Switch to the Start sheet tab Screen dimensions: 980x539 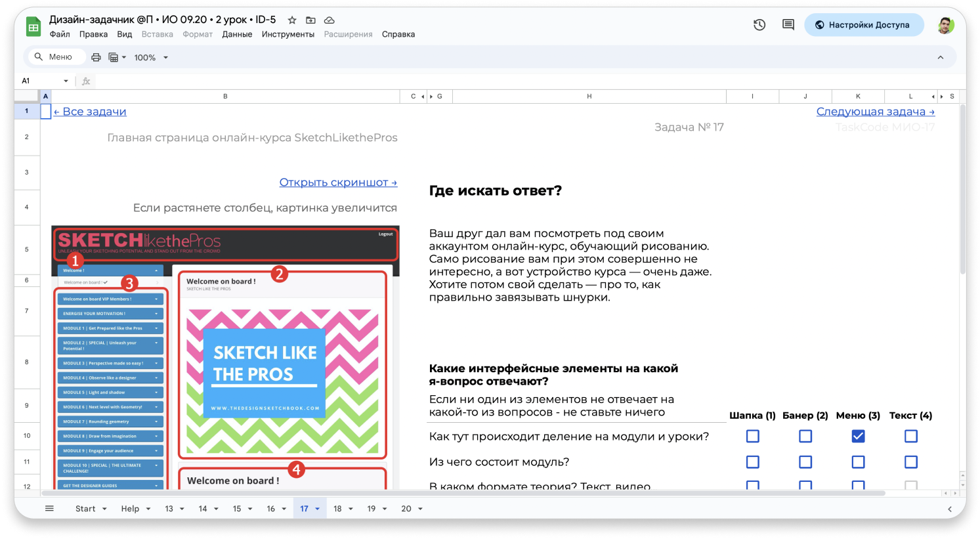pos(85,509)
